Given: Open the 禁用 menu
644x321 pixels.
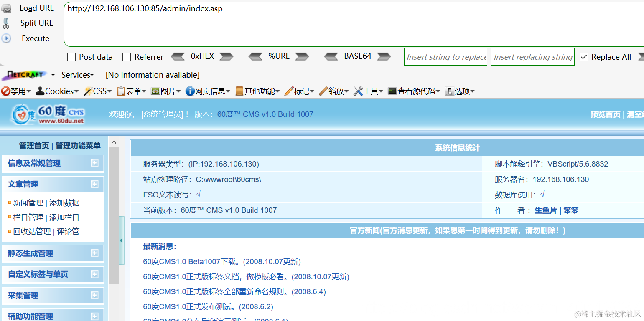Looking at the screenshot, I should pyautogui.click(x=16, y=91).
